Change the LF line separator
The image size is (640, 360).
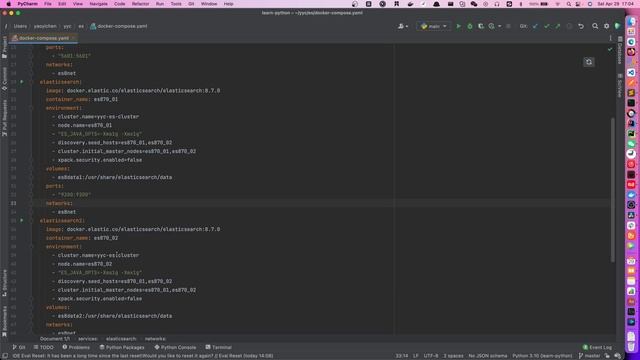[416, 356]
